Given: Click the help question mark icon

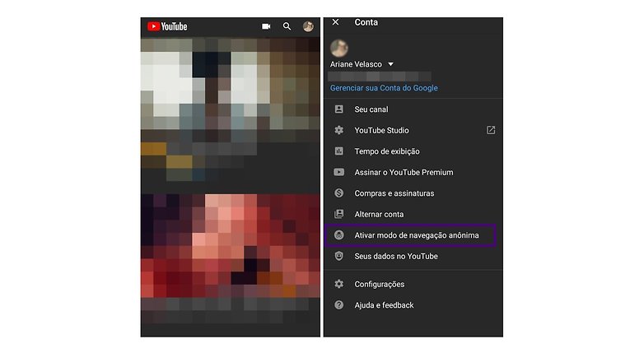Looking at the screenshot, I should tap(338, 305).
